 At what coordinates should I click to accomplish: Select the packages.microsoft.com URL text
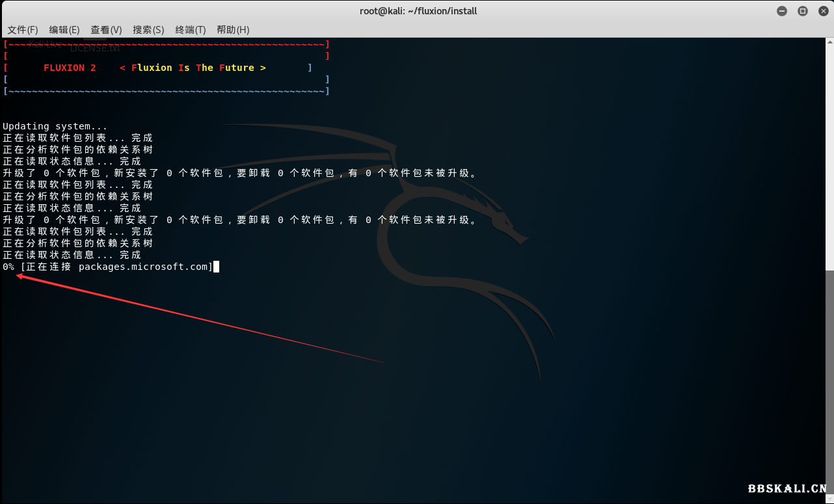[144, 267]
